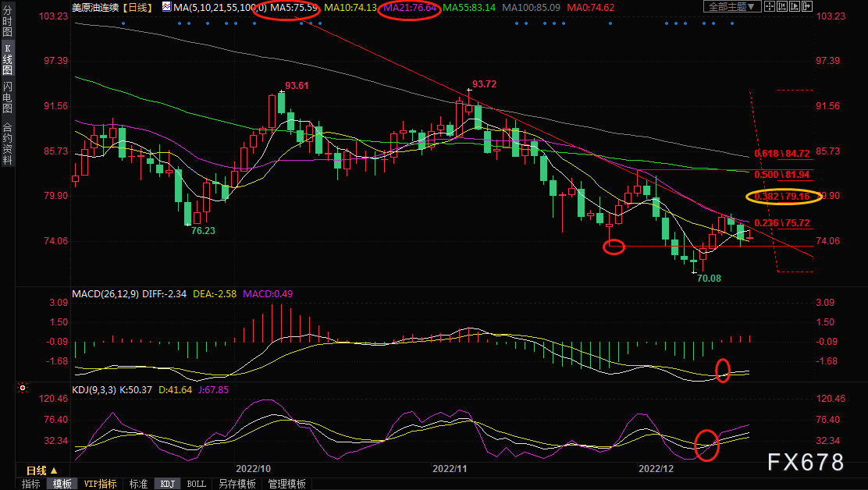Screen dimensions: 868x490
Task: Choose the BOLL template
Action: coord(197,484)
